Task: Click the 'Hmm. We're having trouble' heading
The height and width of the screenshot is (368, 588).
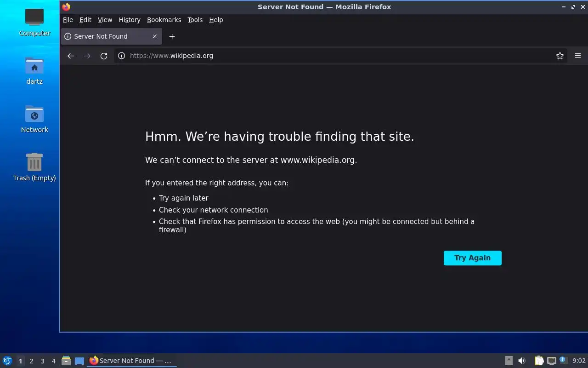Action: (x=279, y=137)
